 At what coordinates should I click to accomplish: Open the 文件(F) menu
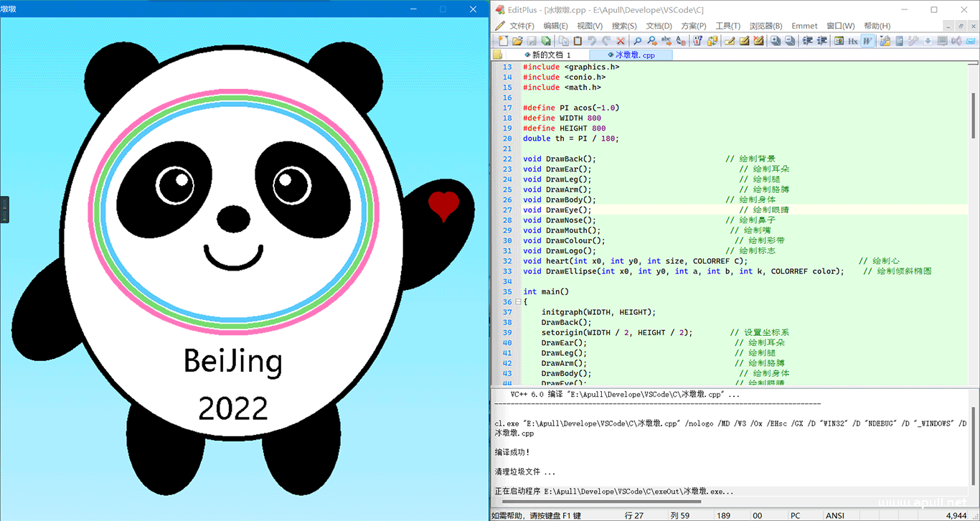point(522,26)
